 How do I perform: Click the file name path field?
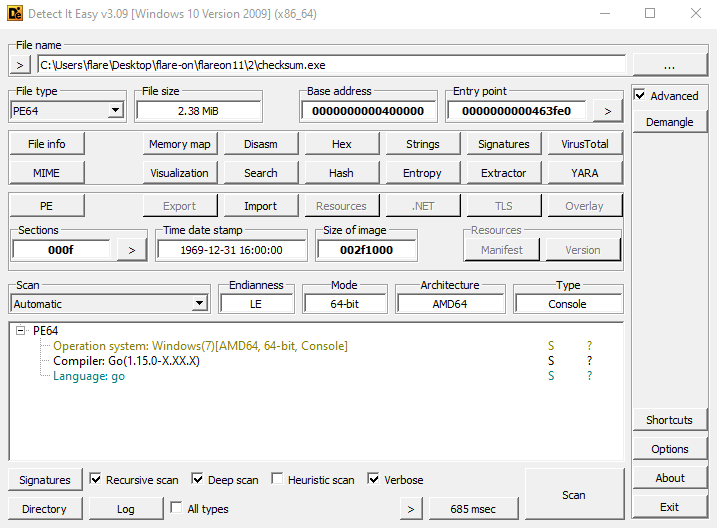click(330, 65)
